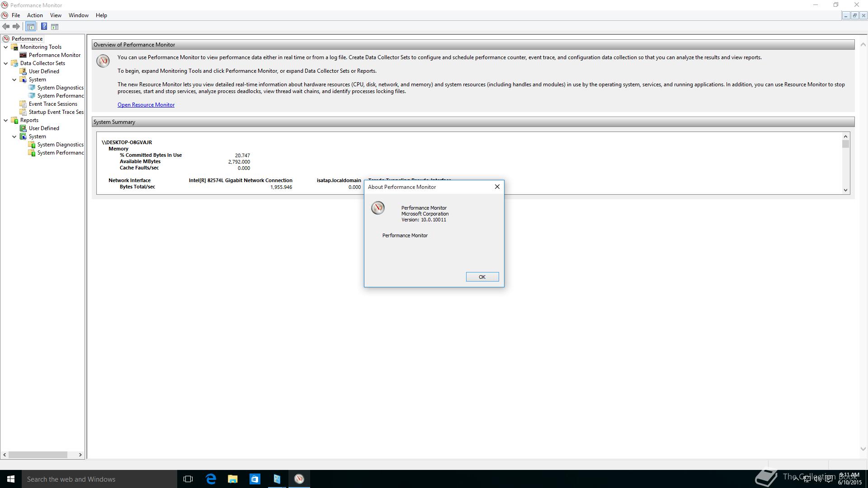The height and width of the screenshot is (488, 868).
Task: Select System Diagnostics under Data Collector Sets
Action: 60,88
